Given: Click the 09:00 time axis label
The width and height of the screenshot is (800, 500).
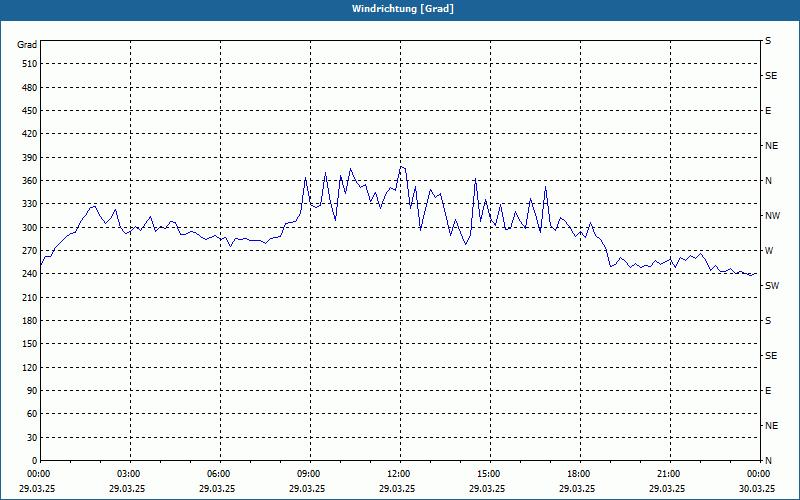Looking at the screenshot, I should tap(307, 474).
